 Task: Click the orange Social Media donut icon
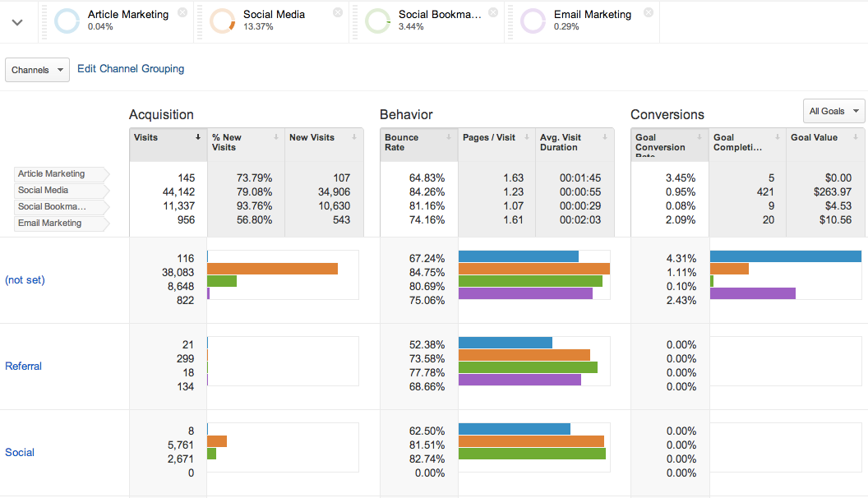223,21
